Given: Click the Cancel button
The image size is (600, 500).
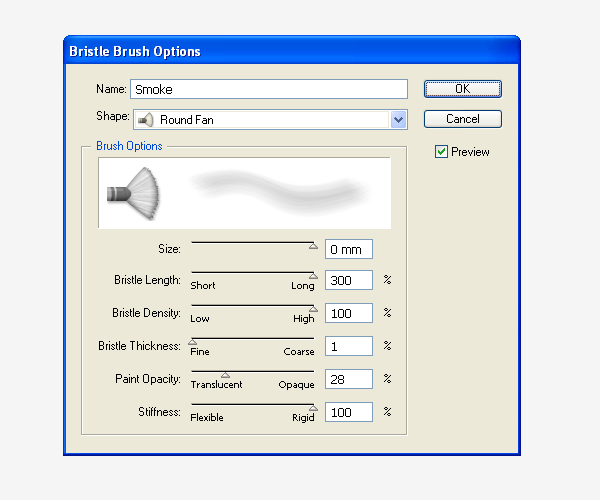Looking at the screenshot, I should [x=463, y=119].
